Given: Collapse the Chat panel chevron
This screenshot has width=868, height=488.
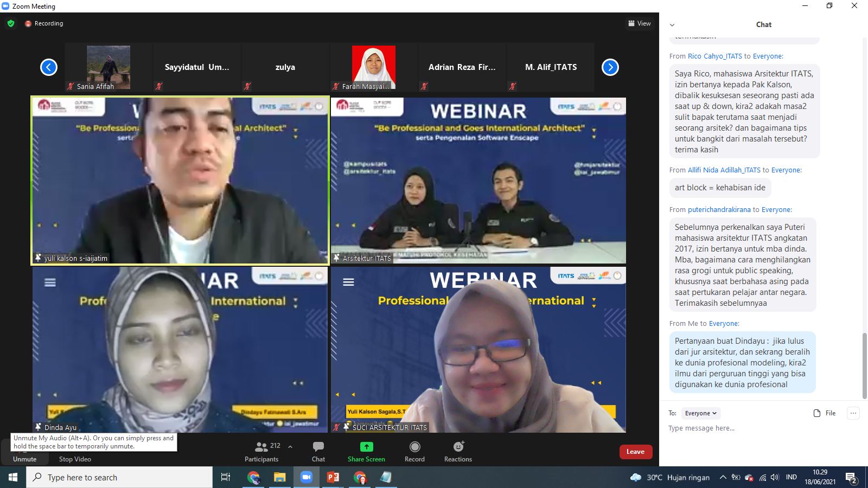Looking at the screenshot, I should [672, 25].
